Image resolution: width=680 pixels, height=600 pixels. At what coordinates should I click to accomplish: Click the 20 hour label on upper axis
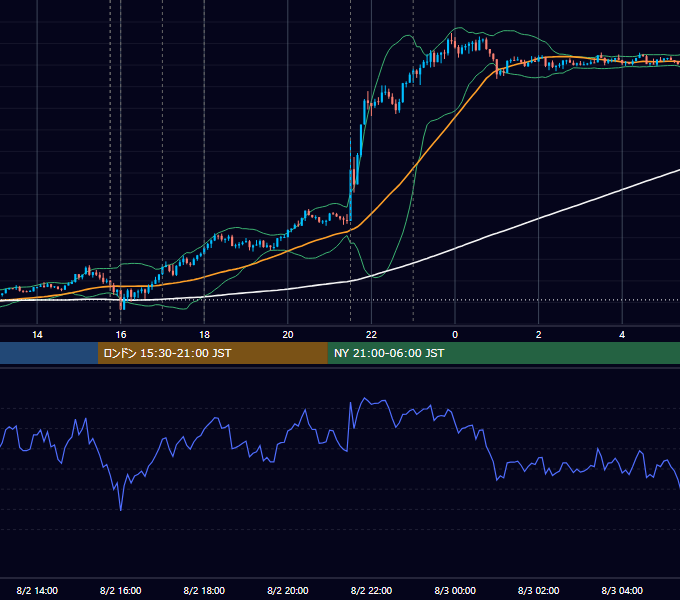(x=288, y=335)
